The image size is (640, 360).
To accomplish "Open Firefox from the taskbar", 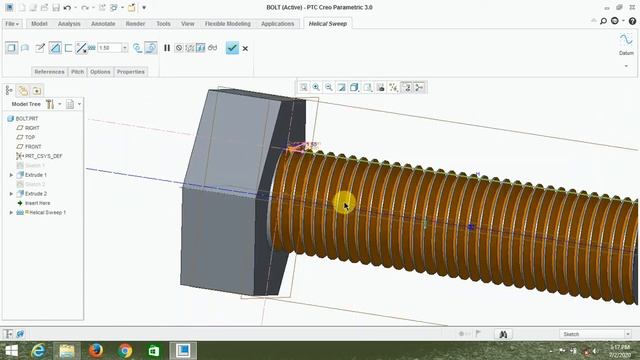I will (96, 351).
